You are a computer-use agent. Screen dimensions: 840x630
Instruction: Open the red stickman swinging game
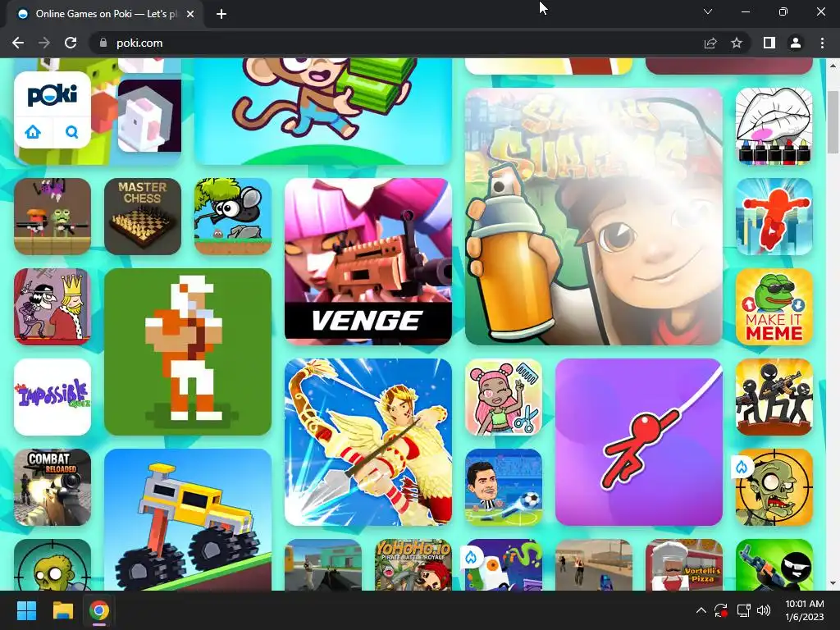point(638,442)
